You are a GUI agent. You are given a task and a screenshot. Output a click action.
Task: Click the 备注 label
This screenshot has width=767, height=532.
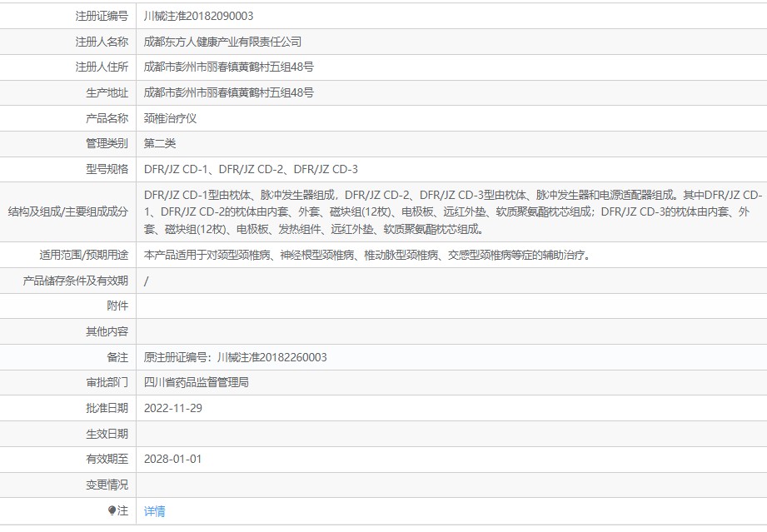point(117,357)
